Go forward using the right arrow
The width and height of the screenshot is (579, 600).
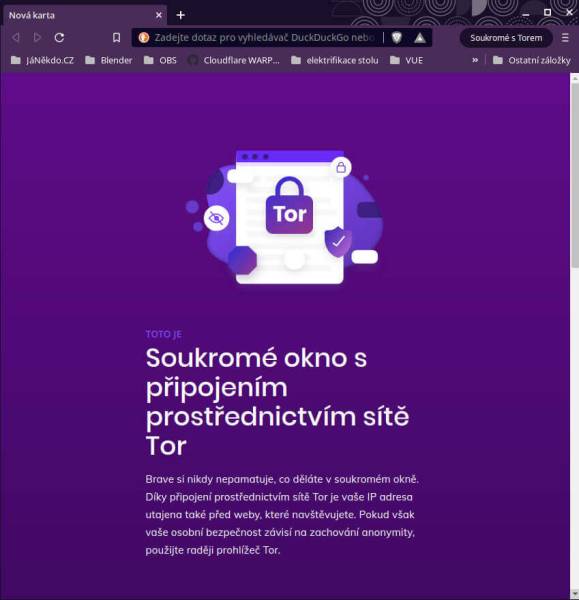coord(37,38)
